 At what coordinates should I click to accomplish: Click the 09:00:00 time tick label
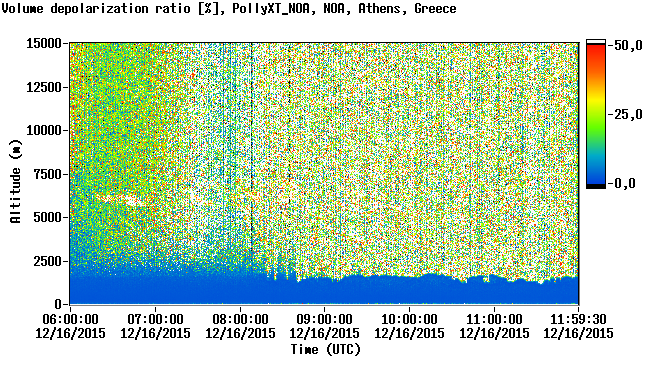324,319
